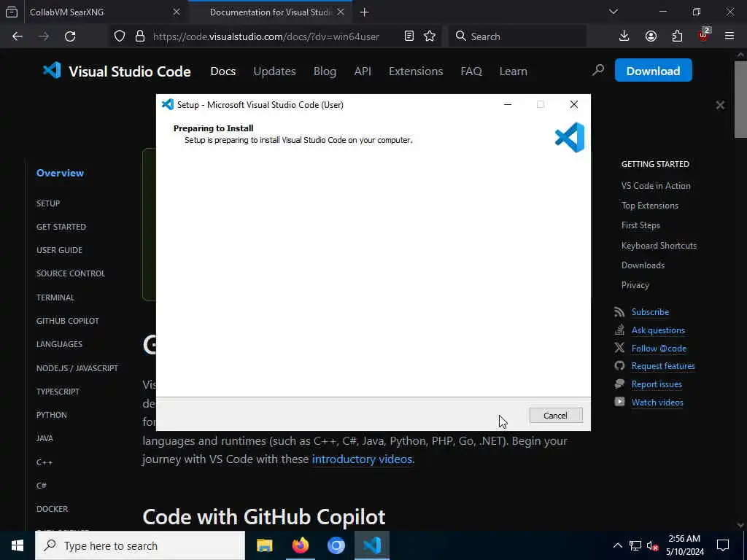Click the Chromium taskbar icon
This screenshot has width=747, height=560.
(x=336, y=545)
